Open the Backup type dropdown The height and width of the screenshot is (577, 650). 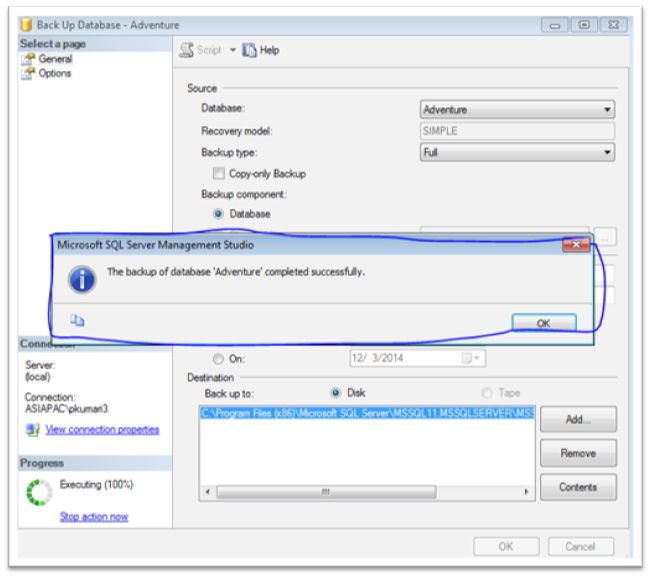click(517, 152)
